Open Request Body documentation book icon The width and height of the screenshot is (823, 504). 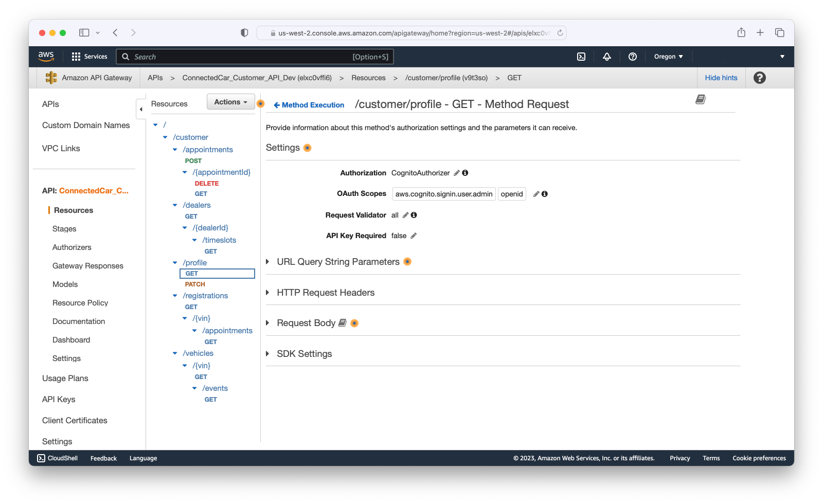tap(343, 323)
